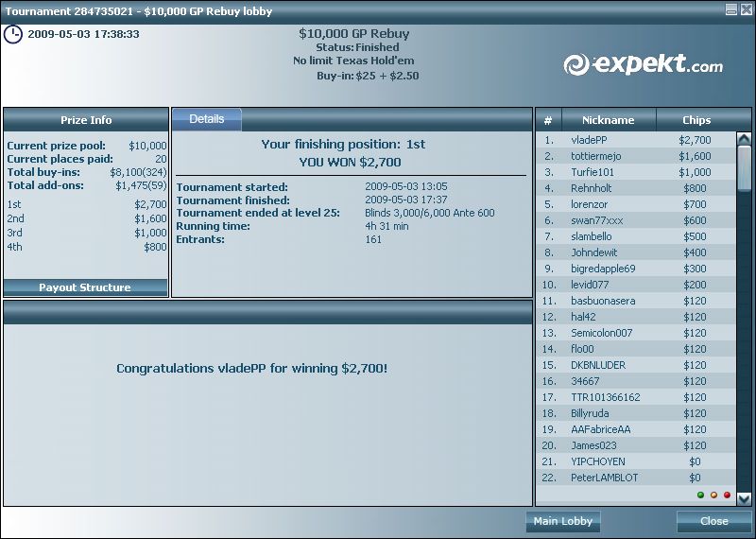Close the window via title bar X
Screen dimensions: 756x539
click(746, 9)
